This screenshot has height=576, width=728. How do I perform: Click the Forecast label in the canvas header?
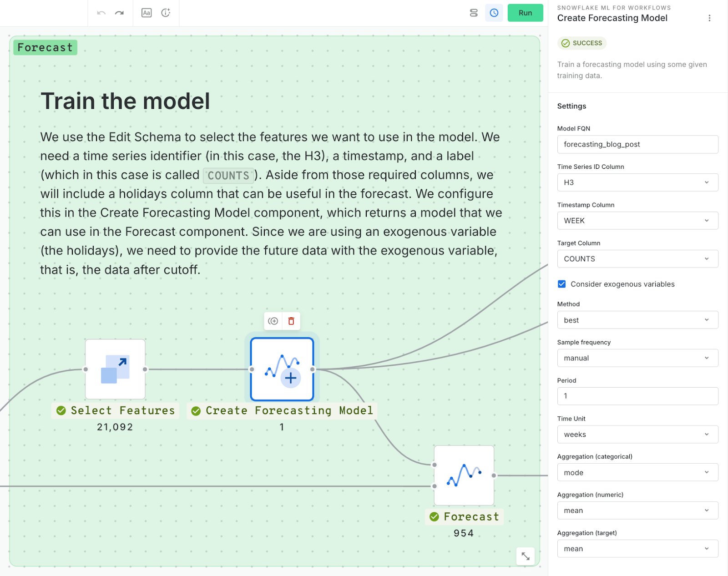pyautogui.click(x=45, y=47)
